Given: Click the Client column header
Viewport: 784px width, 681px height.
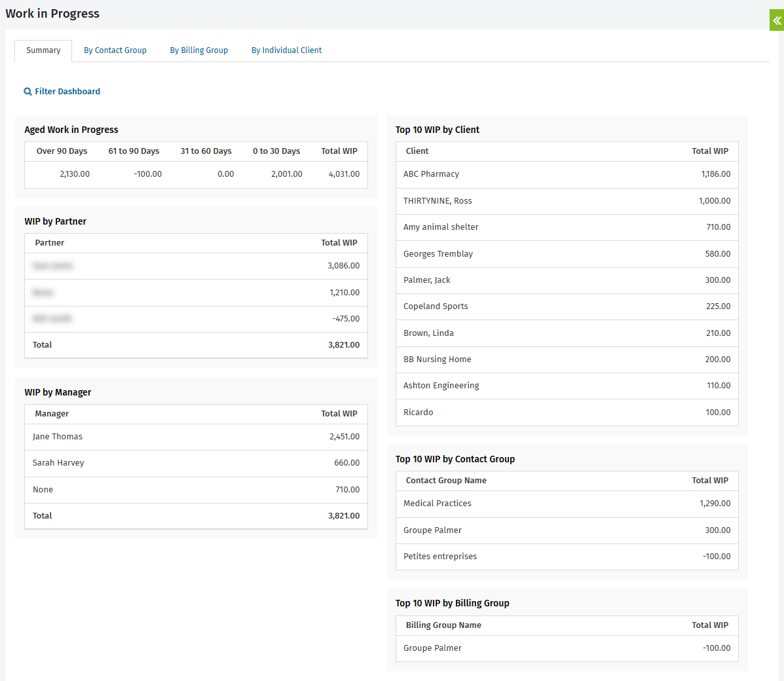Looking at the screenshot, I should click(x=417, y=151).
